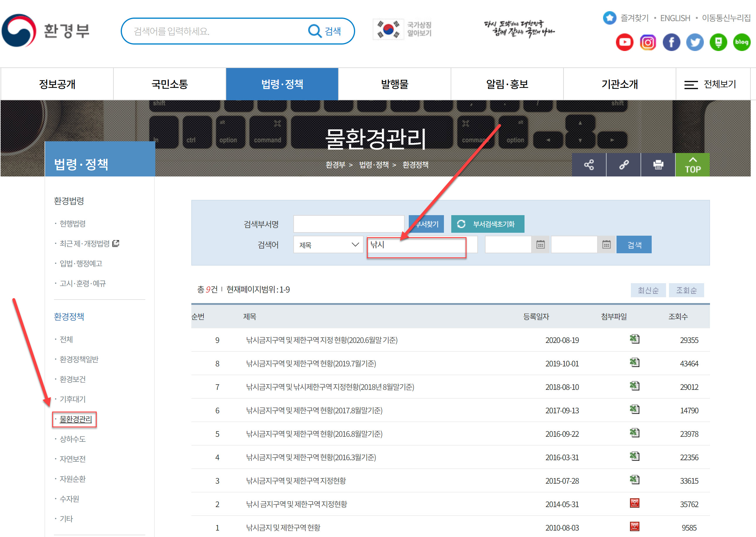Sort results by 조회순

pyautogui.click(x=686, y=290)
